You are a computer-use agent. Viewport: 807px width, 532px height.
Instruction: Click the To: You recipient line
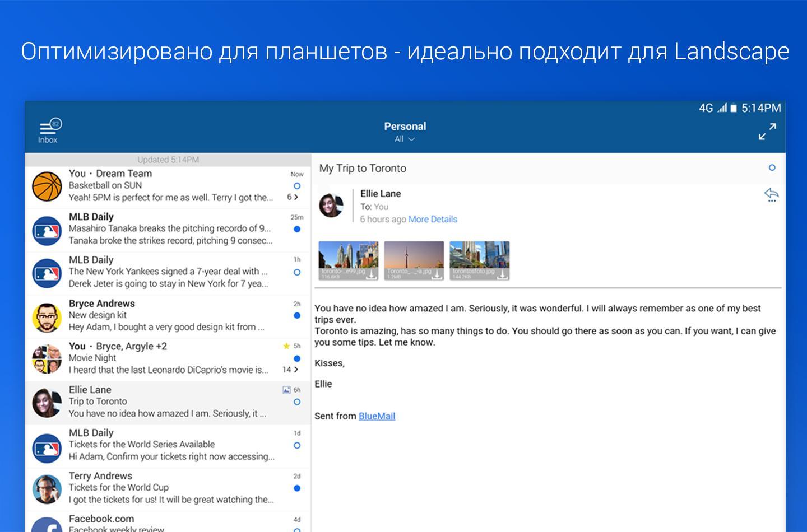[374, 207]
